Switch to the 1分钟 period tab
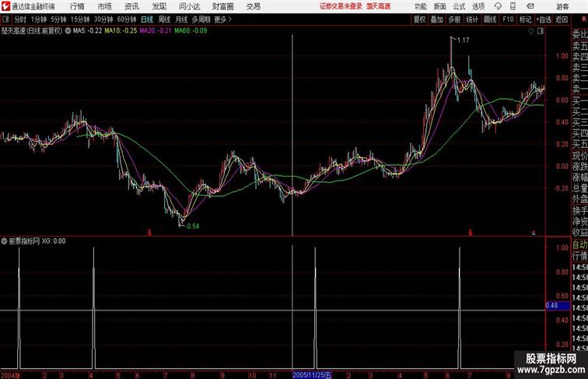Viewport: 588px width, 379px height. pos(38,19)
